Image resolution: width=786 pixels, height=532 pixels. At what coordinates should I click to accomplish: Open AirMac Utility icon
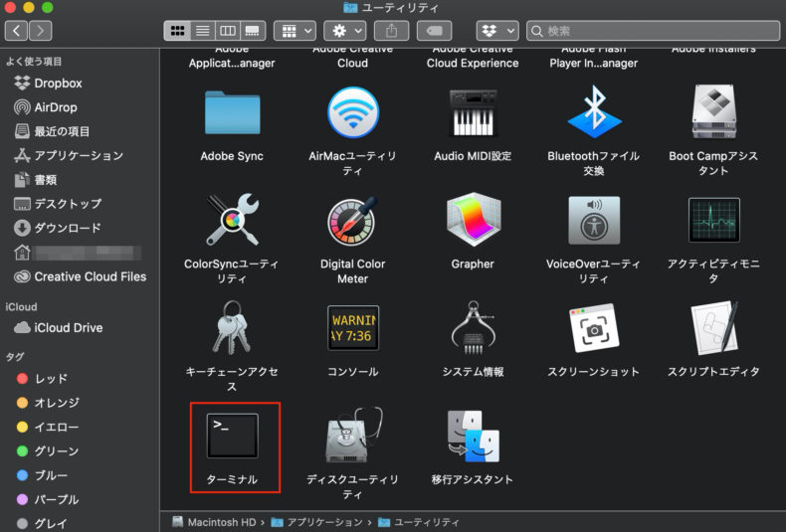[353, 112]
